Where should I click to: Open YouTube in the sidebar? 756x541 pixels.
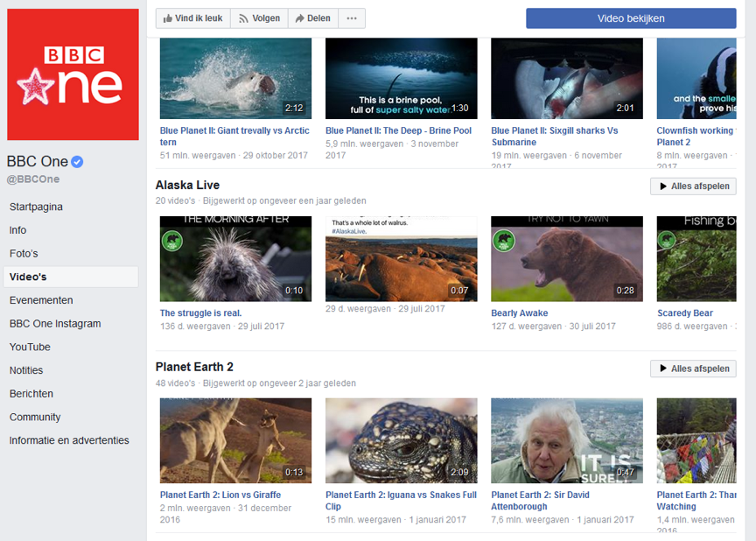coord(30,347)
